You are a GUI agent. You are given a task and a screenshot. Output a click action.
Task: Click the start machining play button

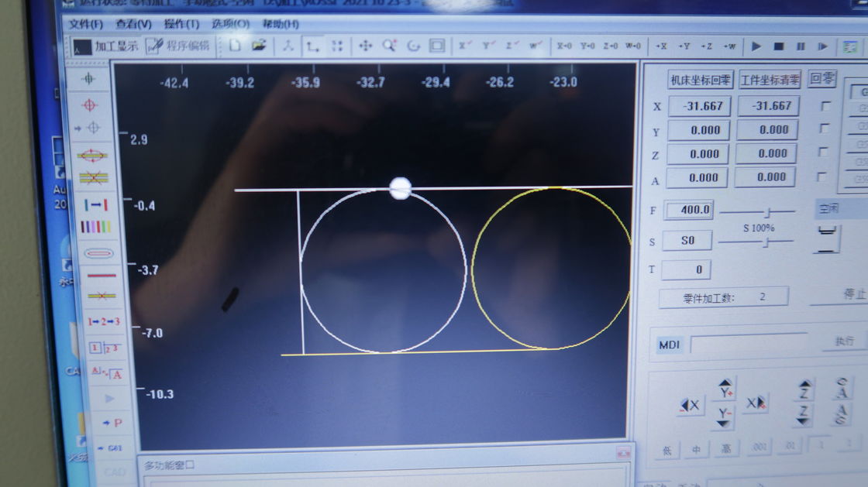[756, 46]
